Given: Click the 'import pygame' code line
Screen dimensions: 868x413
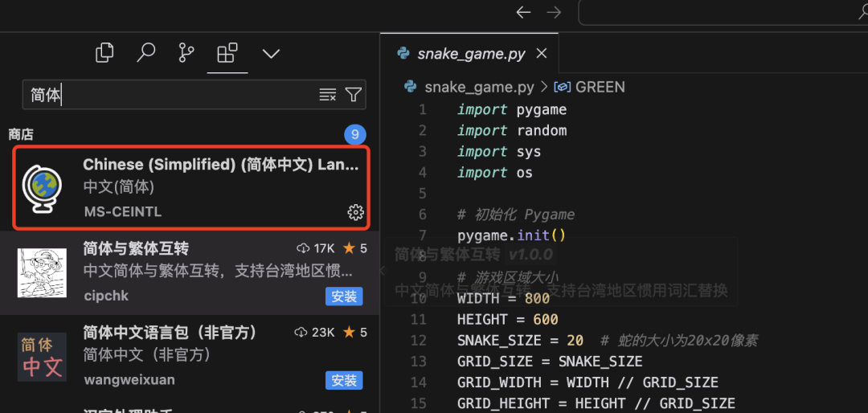Looking at the screenshot, I should 512,109.
